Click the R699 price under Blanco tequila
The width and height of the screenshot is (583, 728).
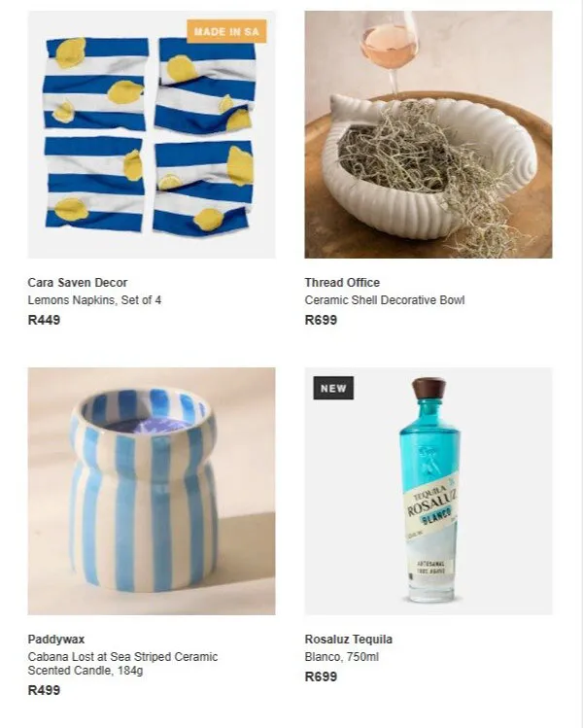pyautogui.click(x=321, y=676)
